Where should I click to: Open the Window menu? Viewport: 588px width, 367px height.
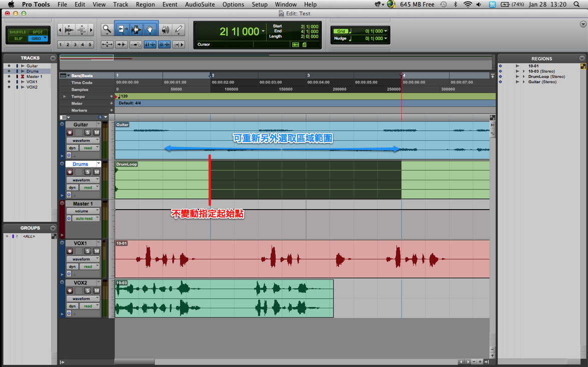pyautogui.click(x=286, y=4)
